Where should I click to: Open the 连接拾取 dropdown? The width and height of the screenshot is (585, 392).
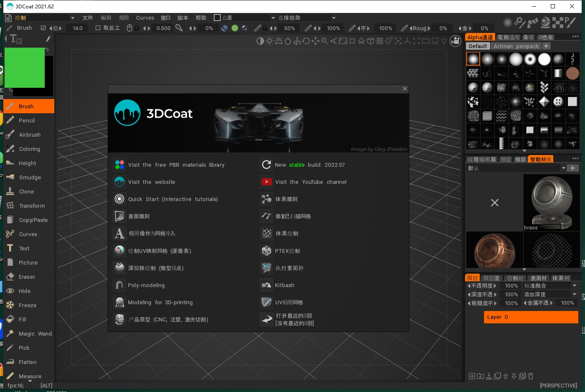click(x=333, y=18)
